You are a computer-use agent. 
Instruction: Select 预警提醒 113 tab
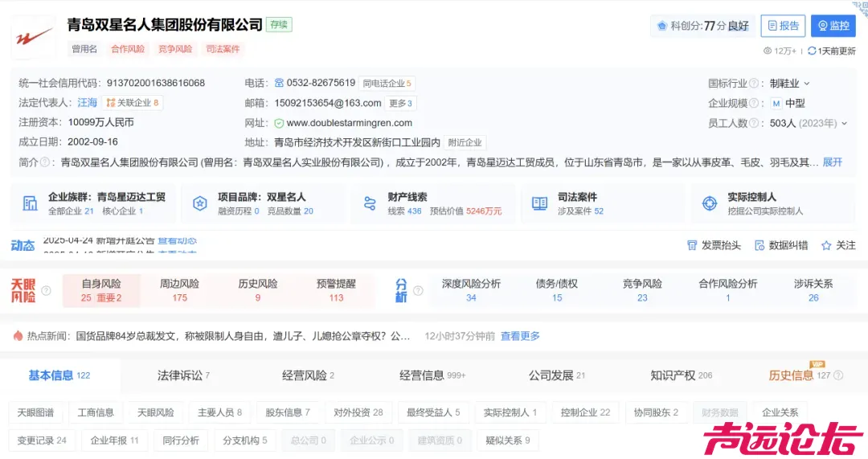coord(336,290)
